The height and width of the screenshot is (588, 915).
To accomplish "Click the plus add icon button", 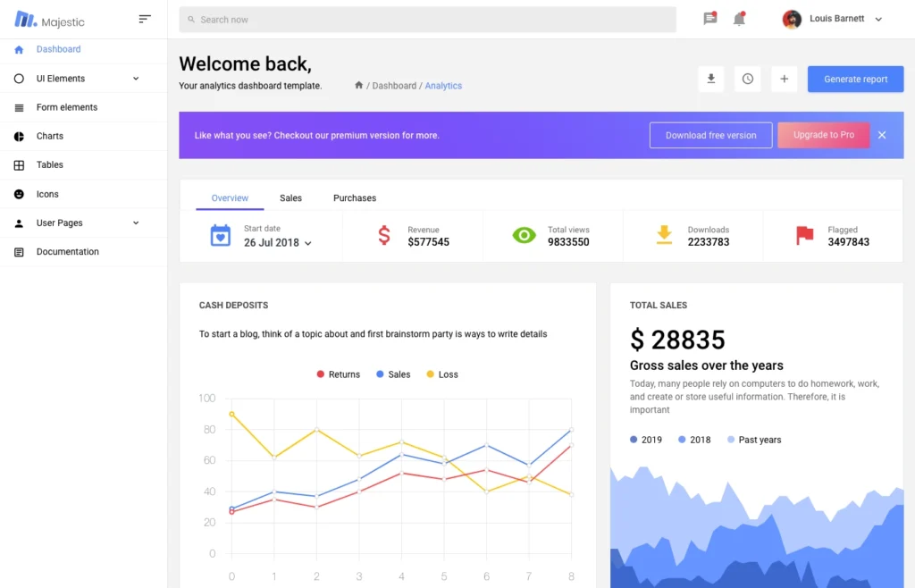I will tap(785, 79).
